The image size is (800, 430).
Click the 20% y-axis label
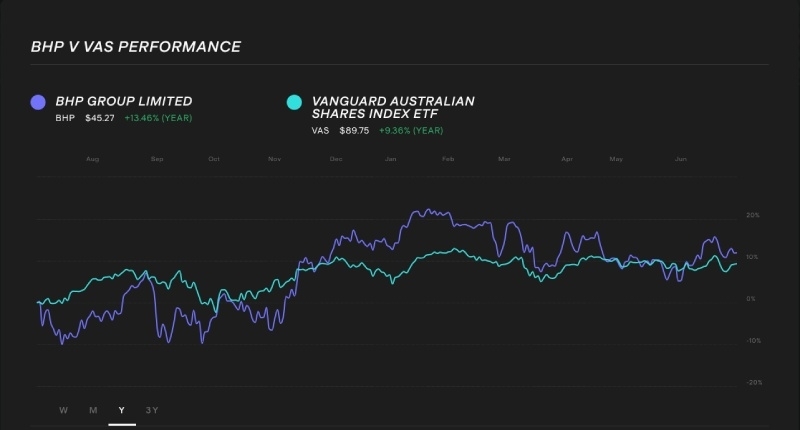(753, 215)
